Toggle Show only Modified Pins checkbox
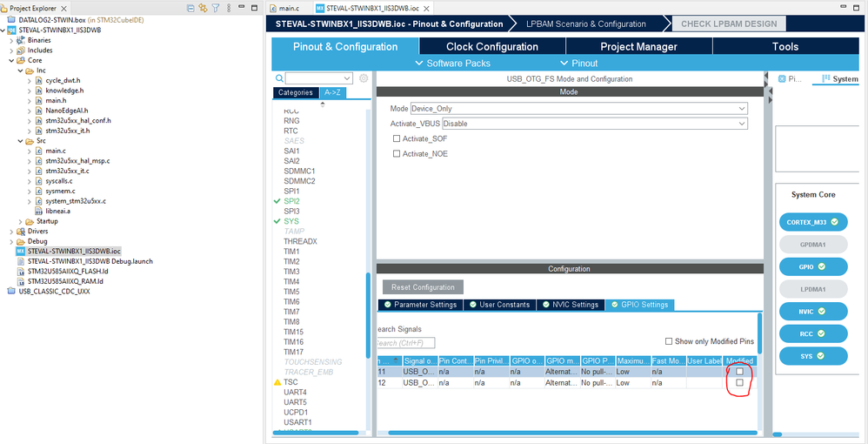The image size is (868, 444). [669, 341]
